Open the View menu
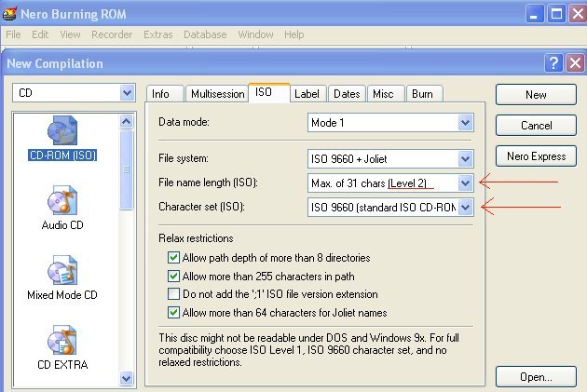 [71, 34]
